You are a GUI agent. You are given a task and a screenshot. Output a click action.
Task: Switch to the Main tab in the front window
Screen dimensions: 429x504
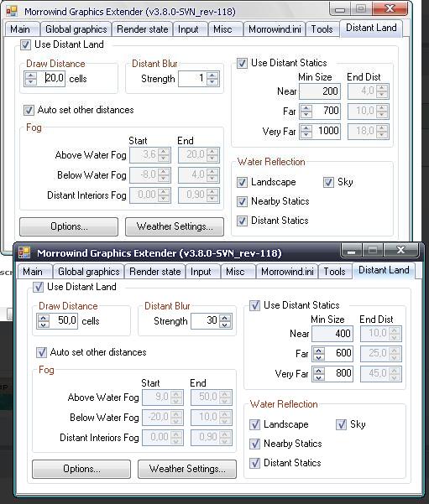coord(33,272)
